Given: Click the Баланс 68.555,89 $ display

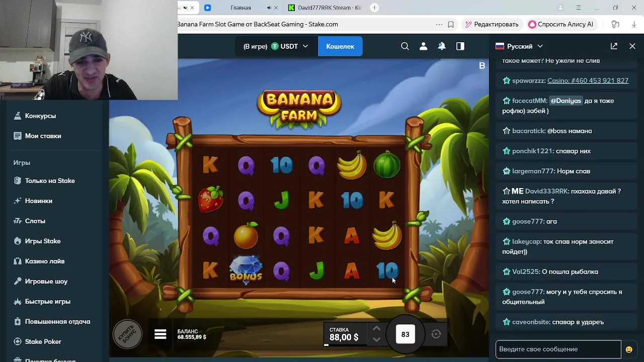Looking at the screenshot, I should 192,334.
